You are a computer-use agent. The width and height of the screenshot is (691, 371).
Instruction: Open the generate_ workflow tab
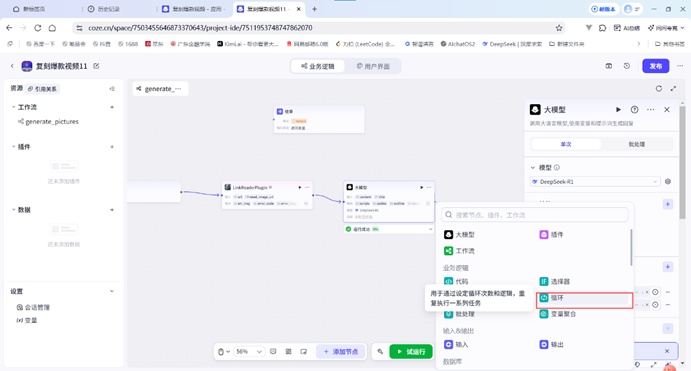(160, 89)
